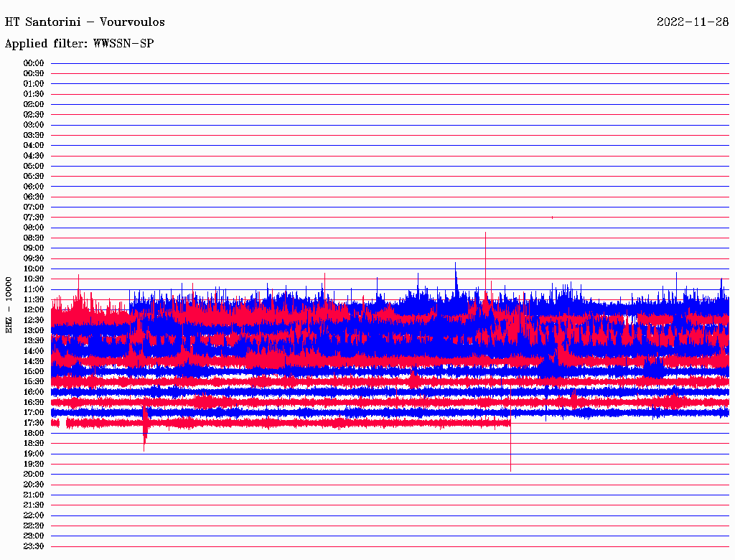Select the 23:30 time label
This screenshot has height=560, width=735.
[34, 546]
